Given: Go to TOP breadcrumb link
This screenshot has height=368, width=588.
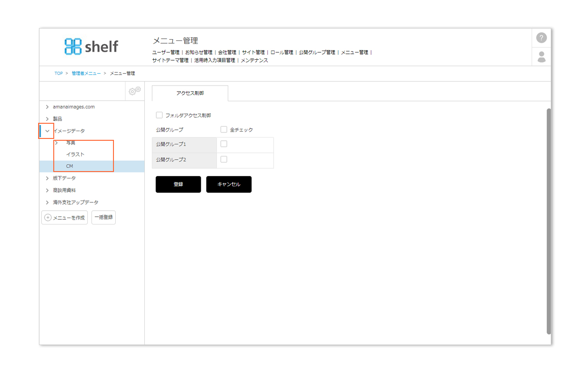Looking at the screenshot, I should click(x=58, y=73).
